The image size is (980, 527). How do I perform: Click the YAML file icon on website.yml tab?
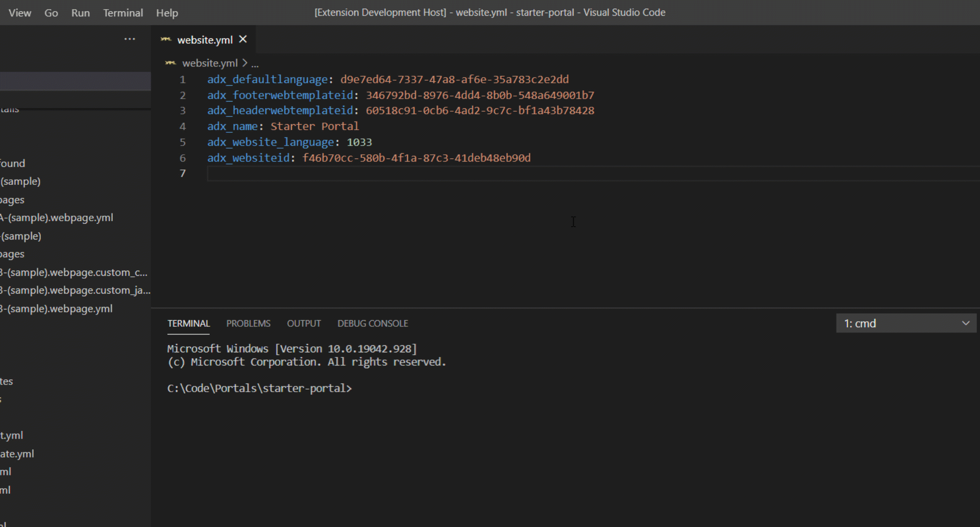[x=166, y=39]
